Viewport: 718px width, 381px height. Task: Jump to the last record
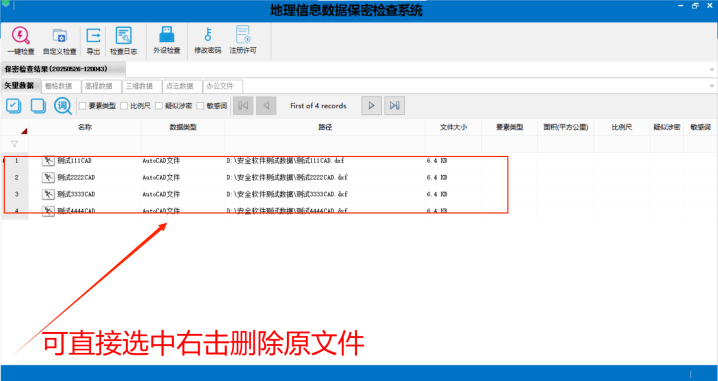(394, 106)
